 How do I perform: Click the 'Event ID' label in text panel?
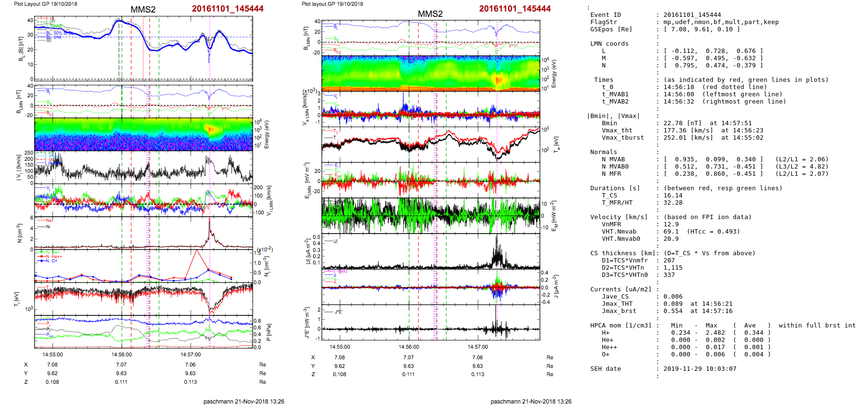[605, 15]
